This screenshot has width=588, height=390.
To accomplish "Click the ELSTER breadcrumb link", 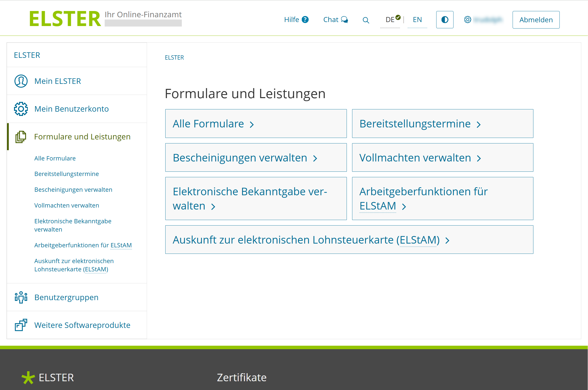I will click(x=174, y=58).
